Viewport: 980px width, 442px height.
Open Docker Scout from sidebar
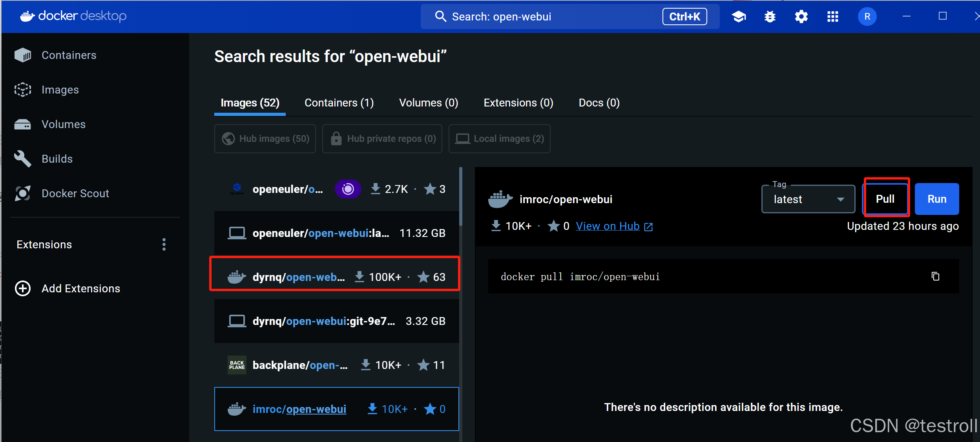click(x=75, y=193)
